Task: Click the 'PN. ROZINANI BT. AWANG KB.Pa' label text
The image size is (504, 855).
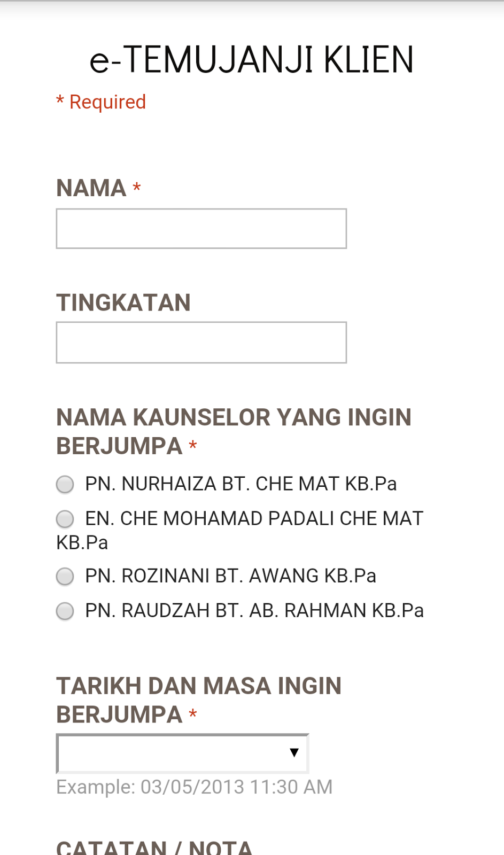Action: (x=230, y=576)
